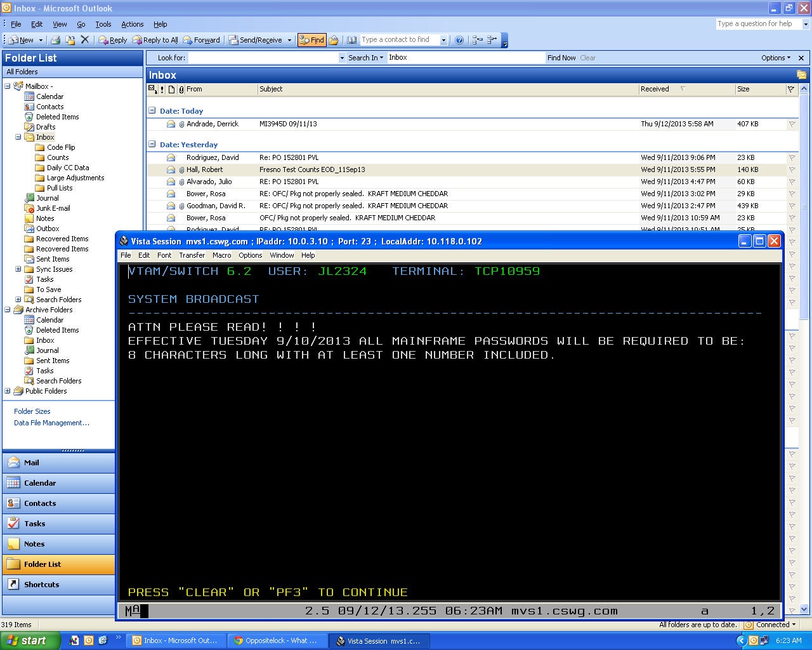Open the Actions menu in Outlook
Viewport: 812px width, 650px height.
(x=133, y=24)
